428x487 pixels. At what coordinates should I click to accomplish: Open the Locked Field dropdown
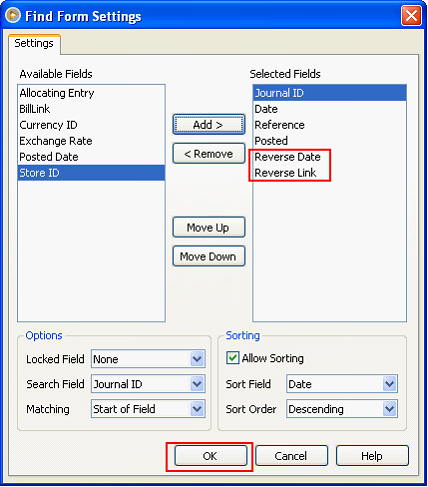[x=197, y=359]
